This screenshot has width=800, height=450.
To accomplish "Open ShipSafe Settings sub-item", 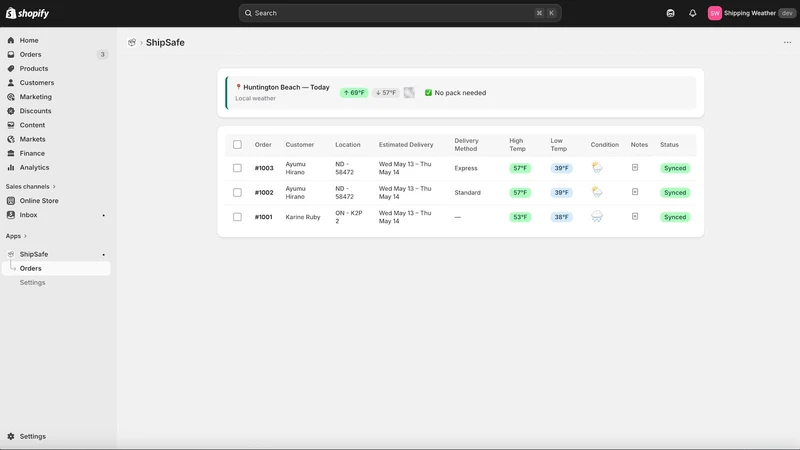I will (33, 283).
